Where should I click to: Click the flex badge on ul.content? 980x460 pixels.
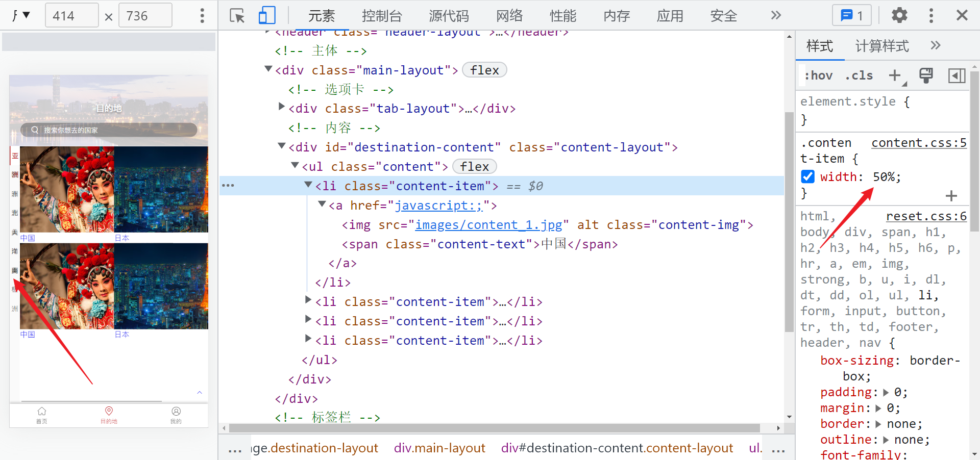tap(474, 166)
